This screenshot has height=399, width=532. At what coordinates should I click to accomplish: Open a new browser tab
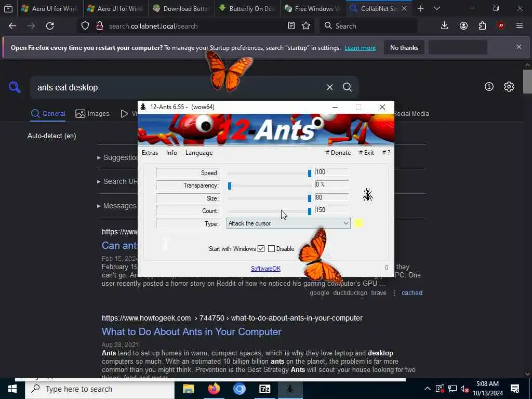[x=421, y=8]
